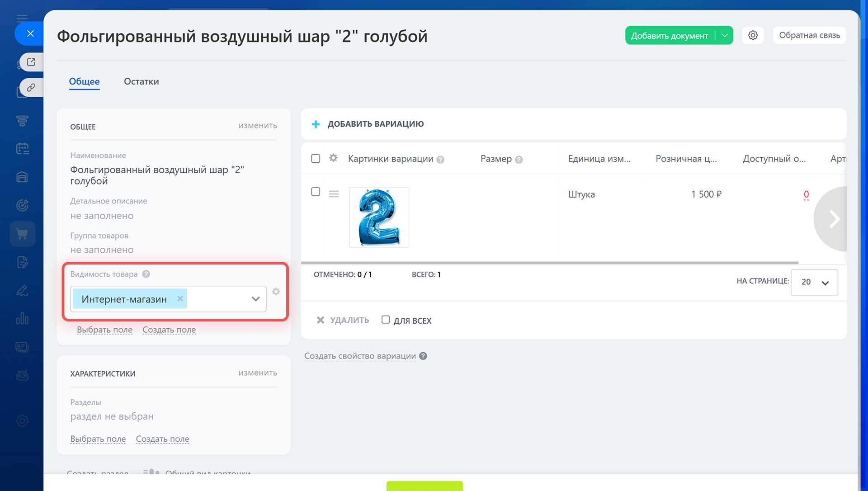
Task: Click the copy link icon button
Action: point(31,87)
